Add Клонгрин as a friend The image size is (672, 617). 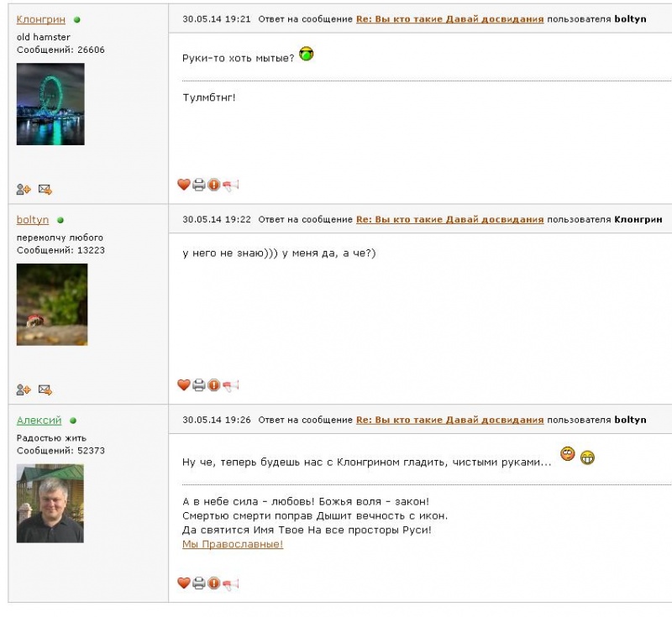[24, 189]
